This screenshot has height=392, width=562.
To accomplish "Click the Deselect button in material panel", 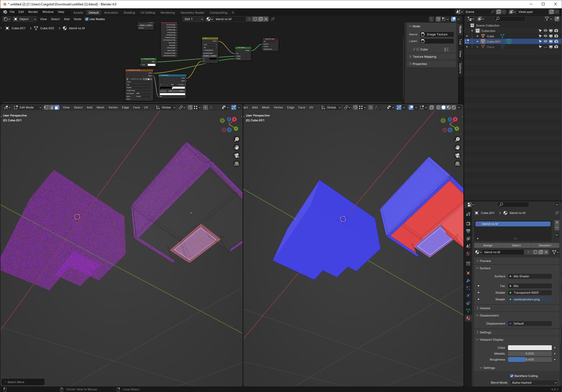I will pos(545,245).
